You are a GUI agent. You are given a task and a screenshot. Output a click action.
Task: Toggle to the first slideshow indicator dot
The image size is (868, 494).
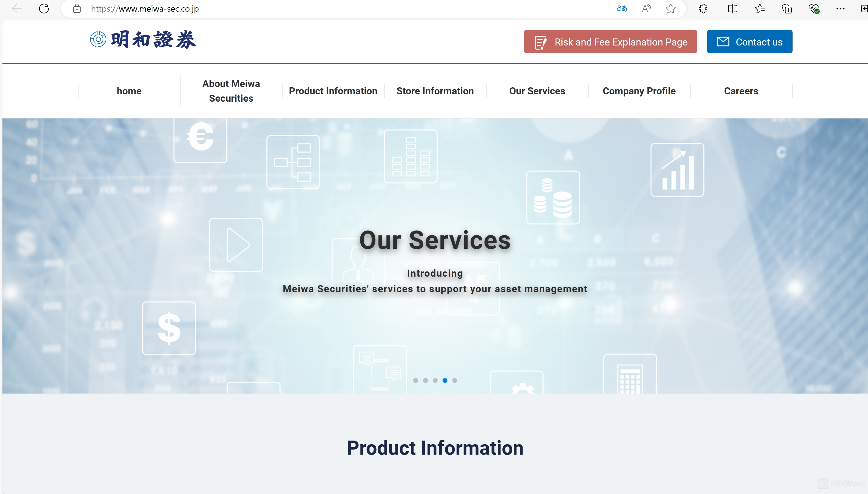click(x=416, y=380)
